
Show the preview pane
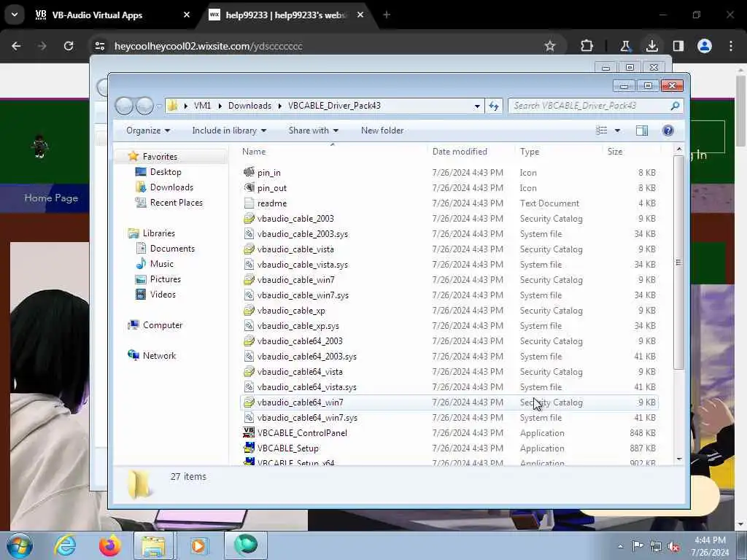[x=642, y=131]
